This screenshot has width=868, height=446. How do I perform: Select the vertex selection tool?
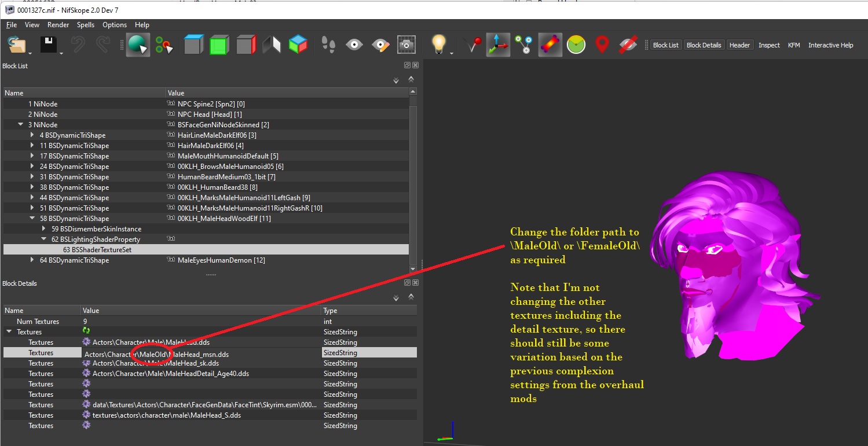click(x=164, y=45)
